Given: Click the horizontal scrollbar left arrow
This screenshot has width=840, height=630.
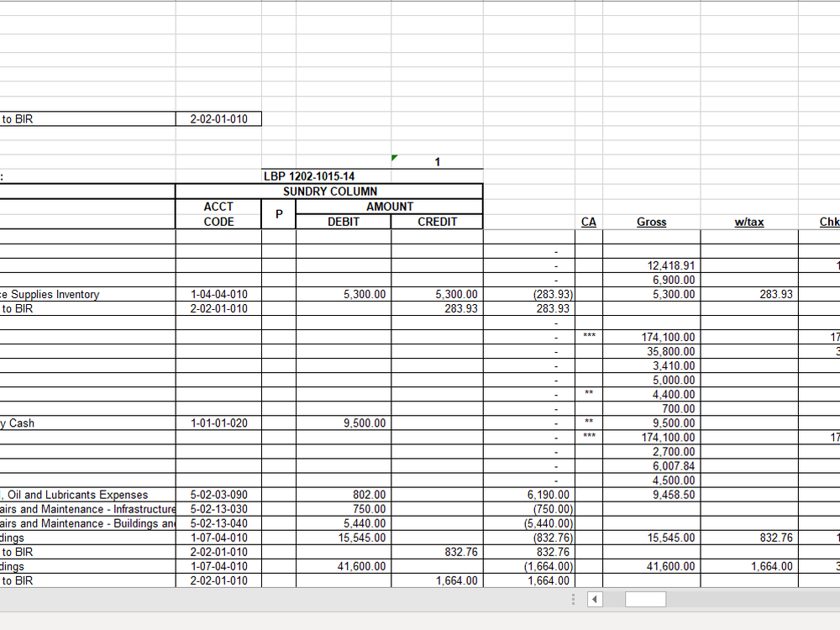Looking at the screenshot, I should (595, 599).
